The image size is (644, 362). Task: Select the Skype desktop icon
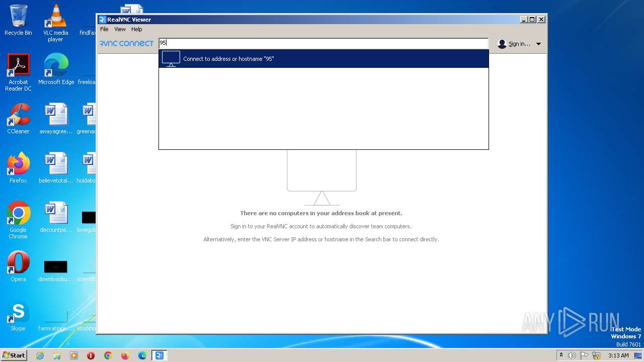coord(18,316)
